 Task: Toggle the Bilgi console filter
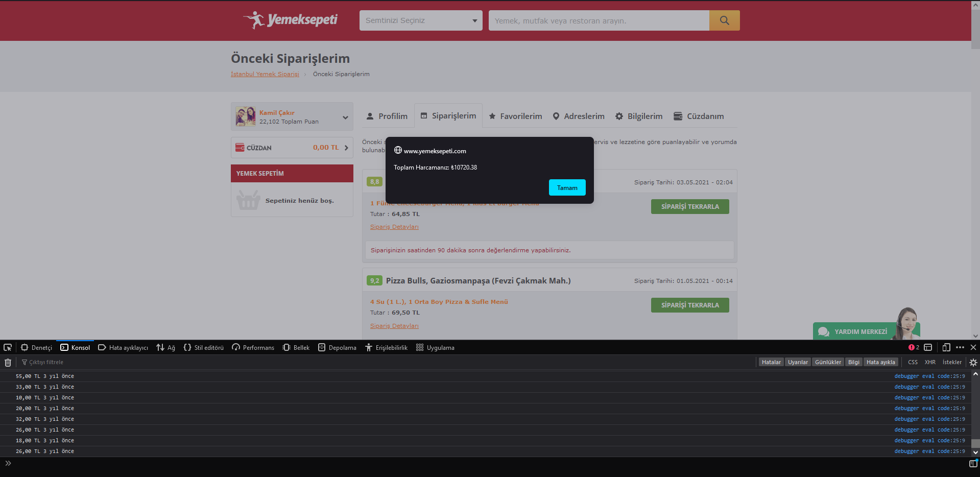point(854,362)
